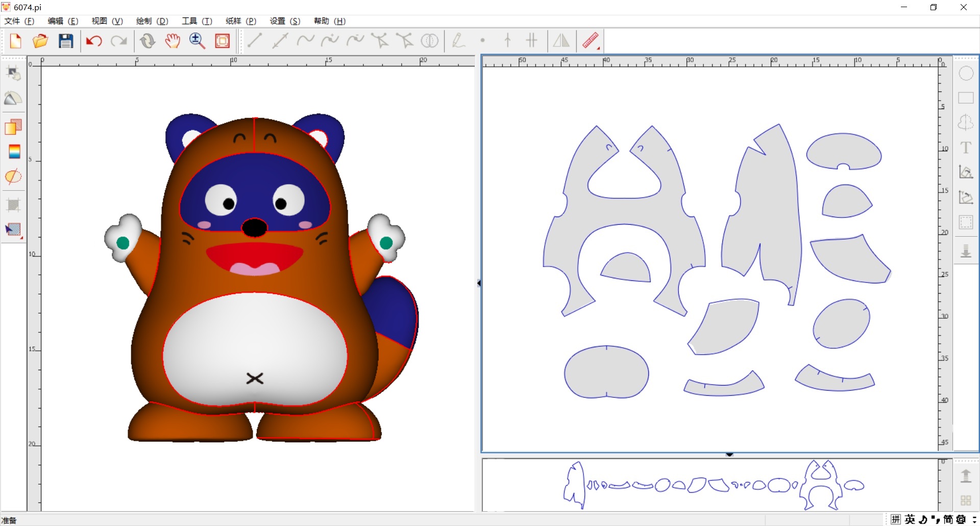The width and height of the screenshot is (980, 526).
Task: Undo the last action
Action: (x=94, y=41)
